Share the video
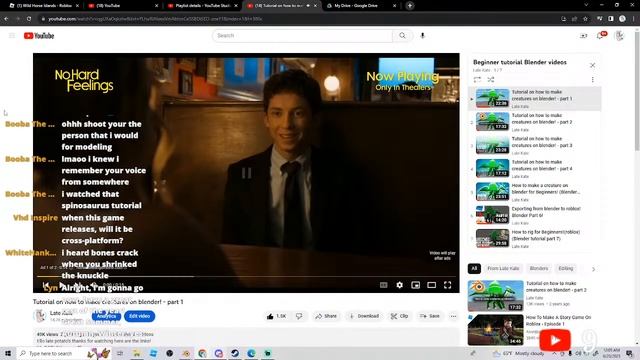 click(x=326, y=316)
